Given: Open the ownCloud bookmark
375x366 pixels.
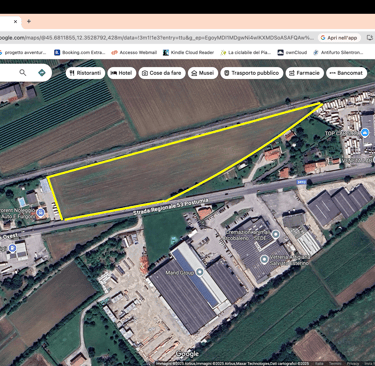Looking at the screenshot, I should click(x=292, y=52).
